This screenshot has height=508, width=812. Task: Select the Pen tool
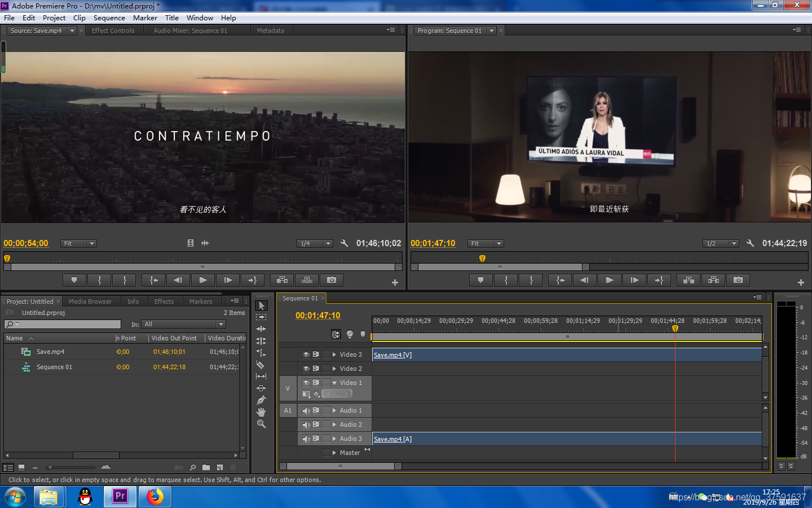(261, 400)
